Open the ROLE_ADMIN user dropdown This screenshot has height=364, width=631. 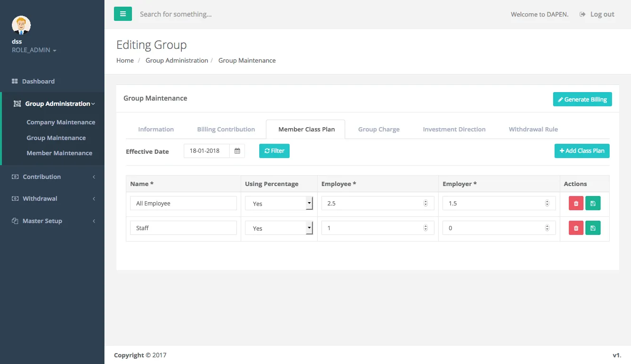(34, 50)
